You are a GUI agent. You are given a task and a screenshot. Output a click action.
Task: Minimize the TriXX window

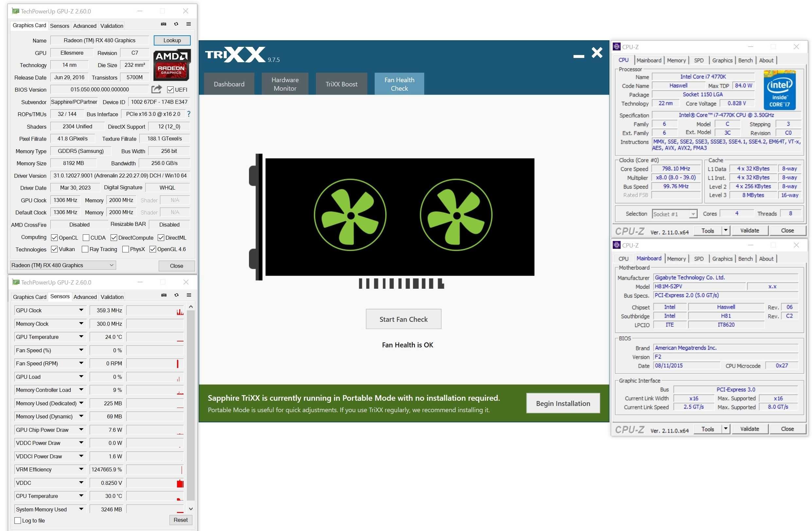tap(579, 56)
